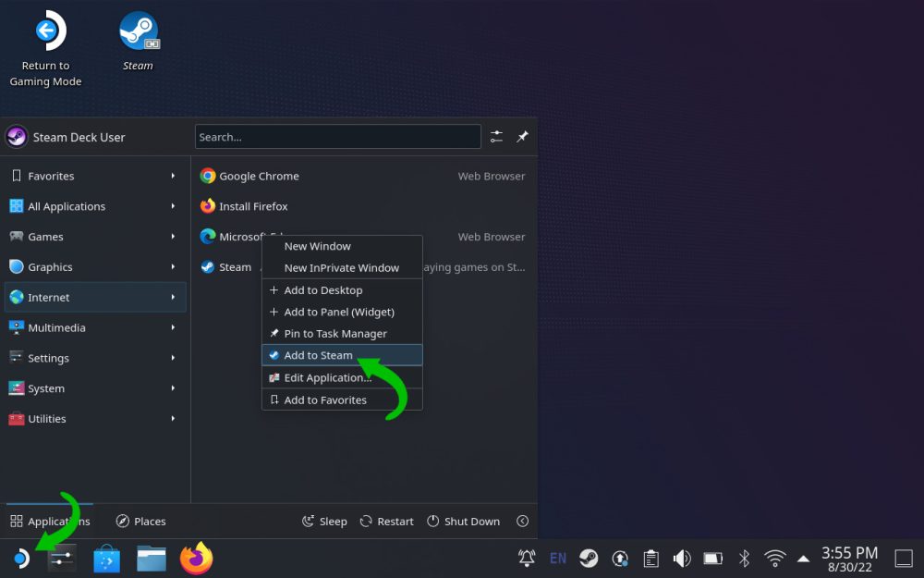Open the launcher configure settings button
The height and width of the screenshot is (578, 924).
click(x=496, y=137)
